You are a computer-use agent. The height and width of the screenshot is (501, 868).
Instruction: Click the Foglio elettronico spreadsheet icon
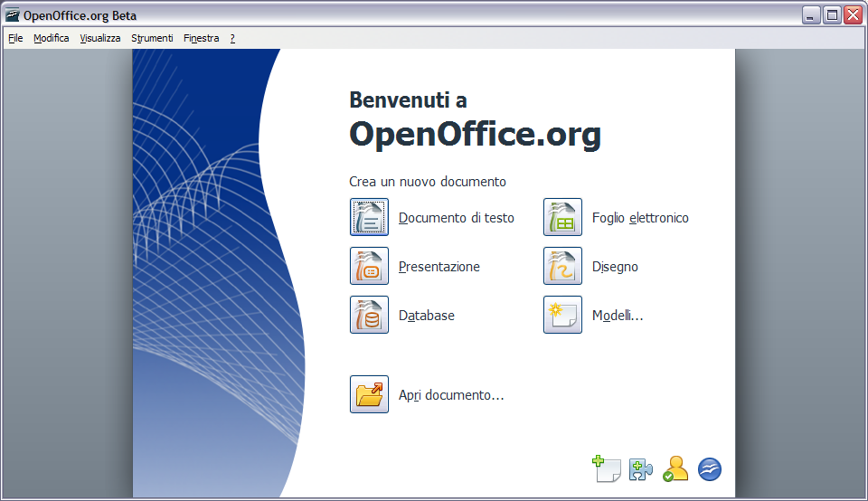point(562,217)
